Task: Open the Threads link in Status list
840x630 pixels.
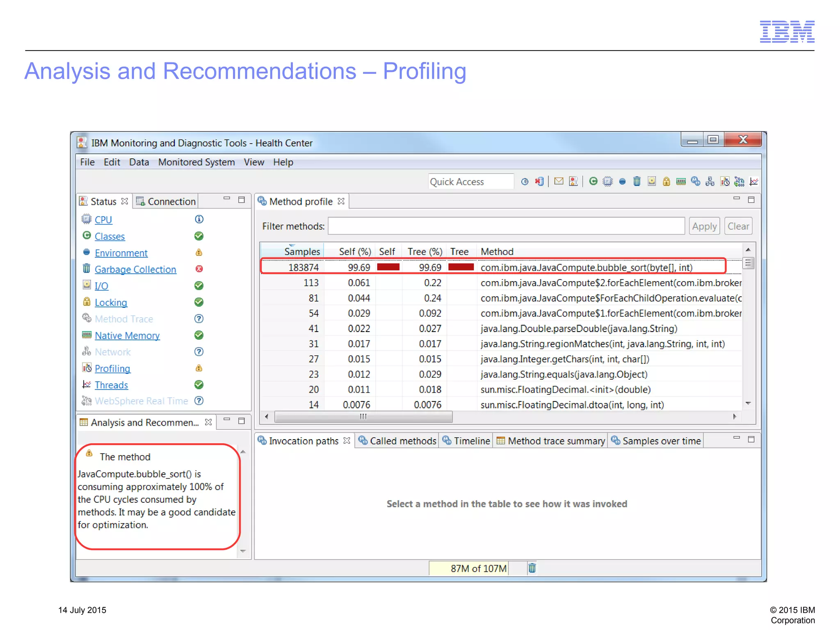Action: tap(111, 385)
